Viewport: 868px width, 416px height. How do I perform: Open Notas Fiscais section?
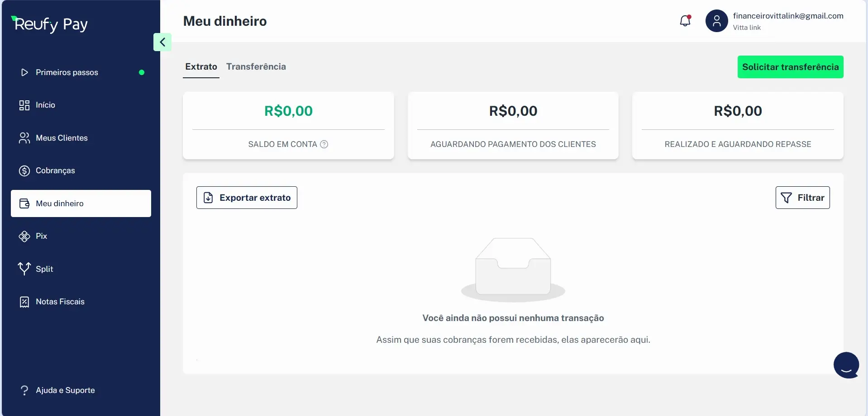[60, 302]
